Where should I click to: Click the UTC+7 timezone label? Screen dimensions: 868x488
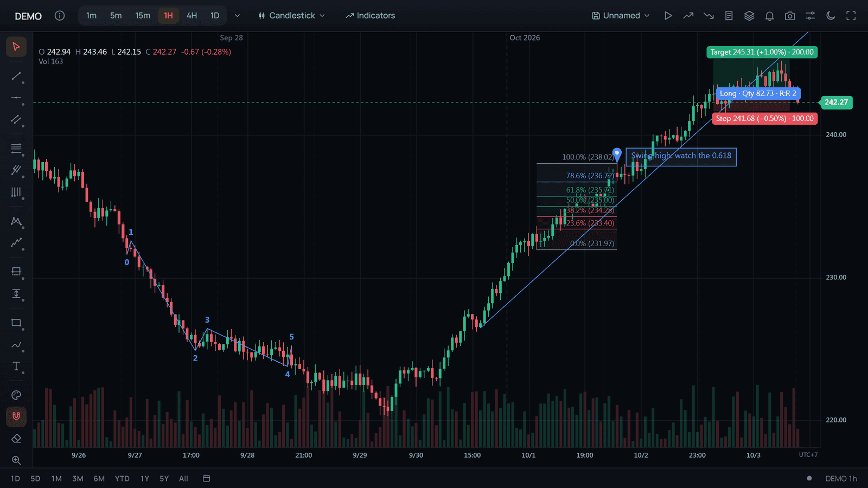point(808,455)
